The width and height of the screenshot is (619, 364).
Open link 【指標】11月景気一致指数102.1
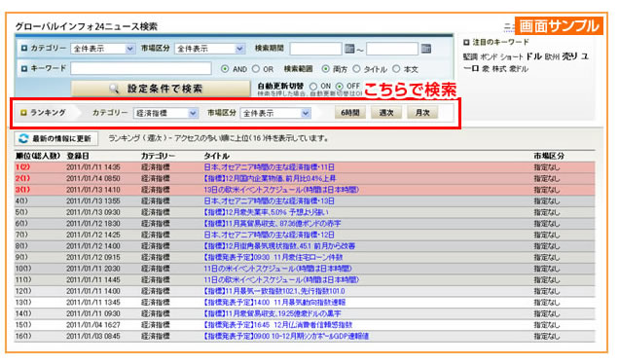(x=274, y=291)
